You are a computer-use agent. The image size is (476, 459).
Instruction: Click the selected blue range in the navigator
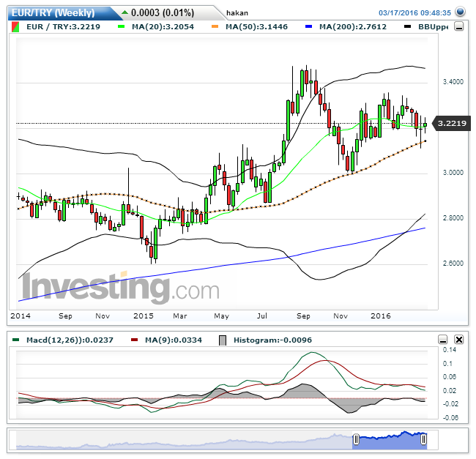click(x=390, y=440)
